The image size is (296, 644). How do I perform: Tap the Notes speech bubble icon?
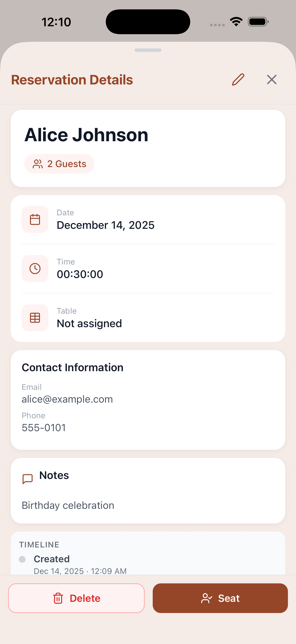pos(27,479)
